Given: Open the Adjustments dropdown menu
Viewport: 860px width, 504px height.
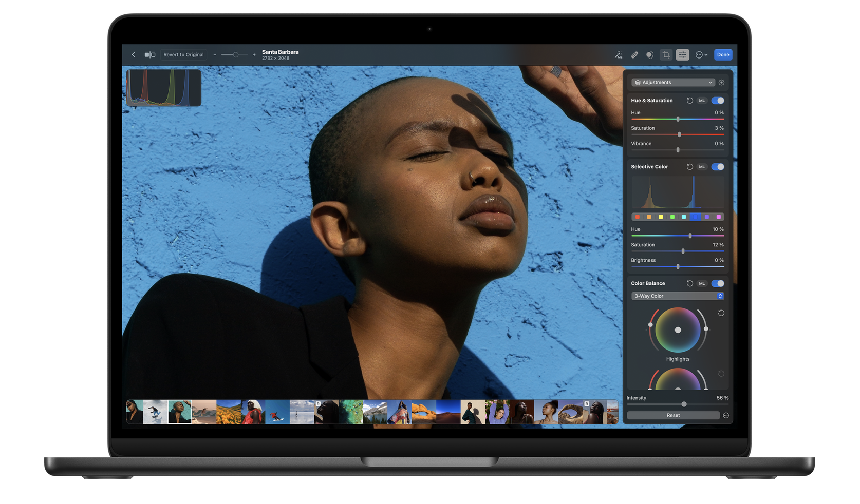Looking at the screenshot, I should pyautogui.click(x=673, y=83).
